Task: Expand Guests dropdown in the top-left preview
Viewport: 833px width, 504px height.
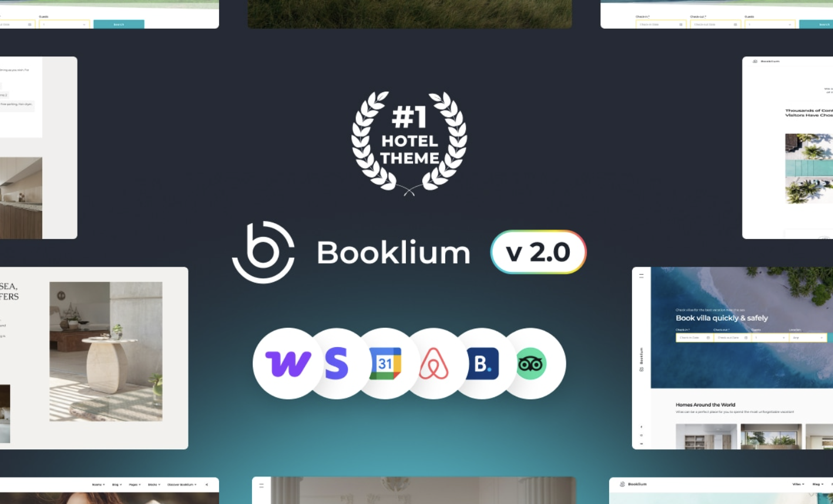Action: 65,25
